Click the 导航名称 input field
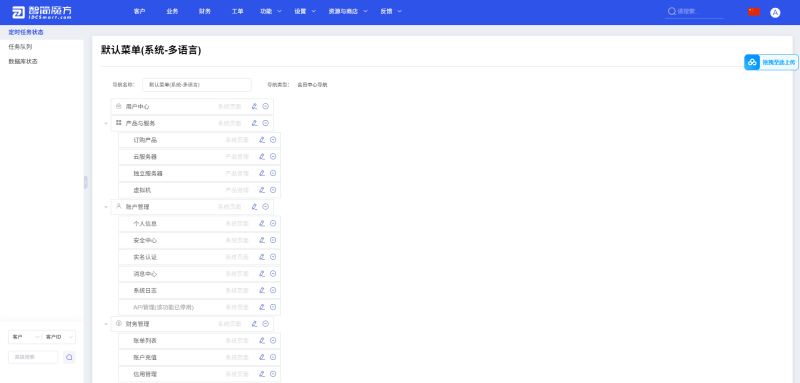This screenshot has width=800, height=383. pos(197,85)
